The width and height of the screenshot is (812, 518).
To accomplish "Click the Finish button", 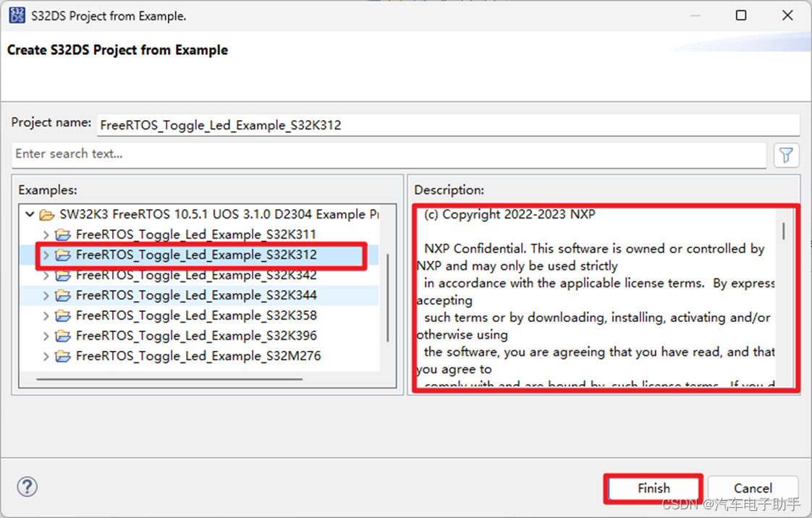I will (653, 488).
